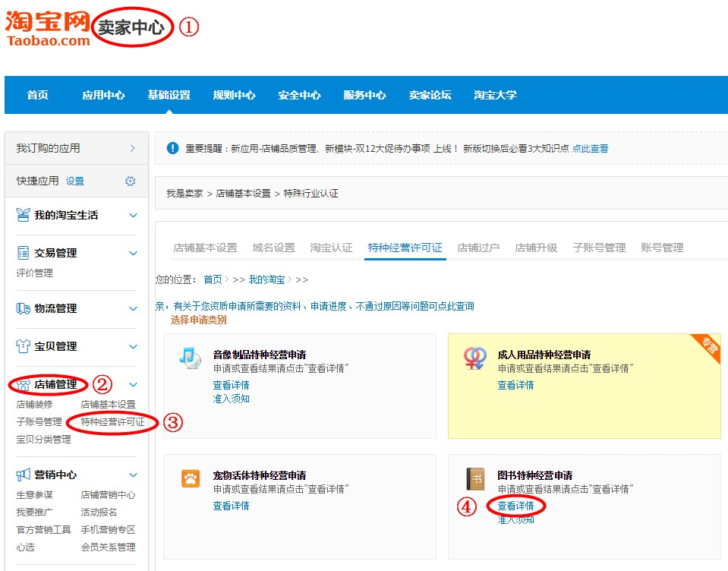Click the blue info alert icon
This screenshot has width=728, height=571.
[x=173, y=148]
